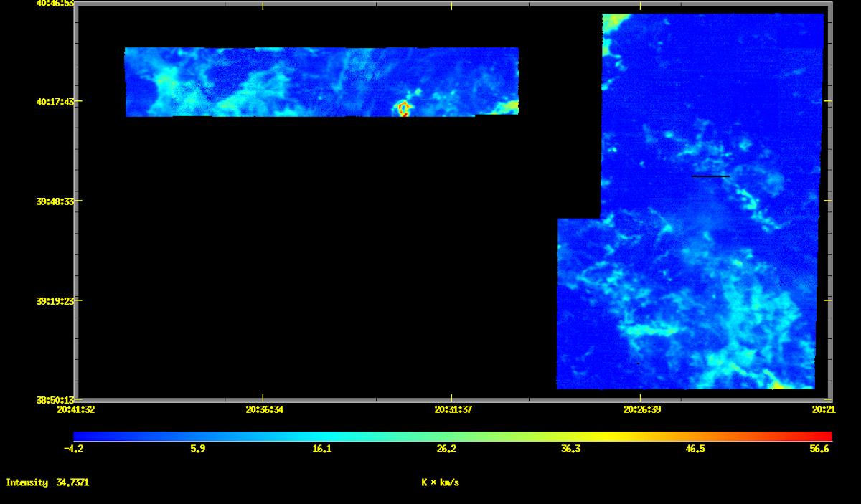
Task: Click the -4.2 color bar value
Action: (x=74, y=449)
